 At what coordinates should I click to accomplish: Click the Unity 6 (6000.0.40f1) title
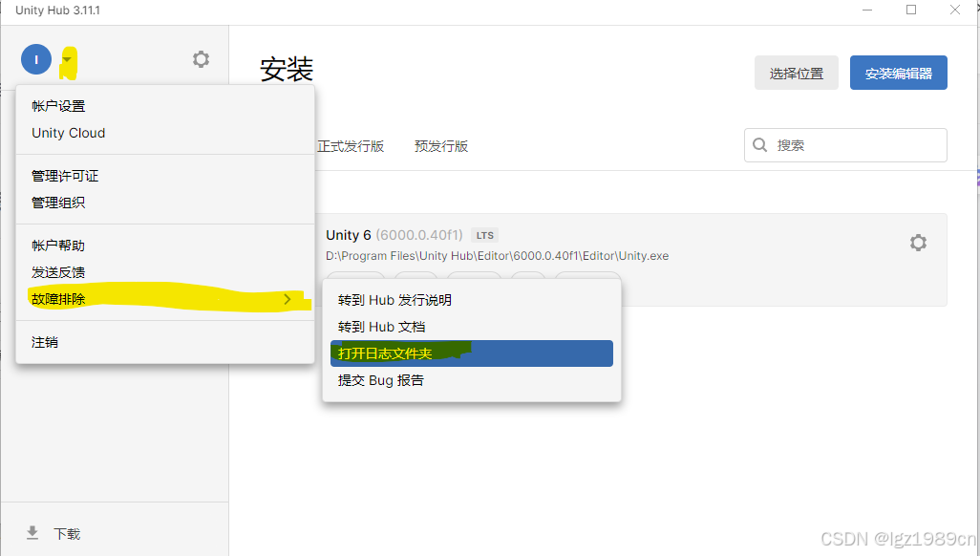point(394,235)
